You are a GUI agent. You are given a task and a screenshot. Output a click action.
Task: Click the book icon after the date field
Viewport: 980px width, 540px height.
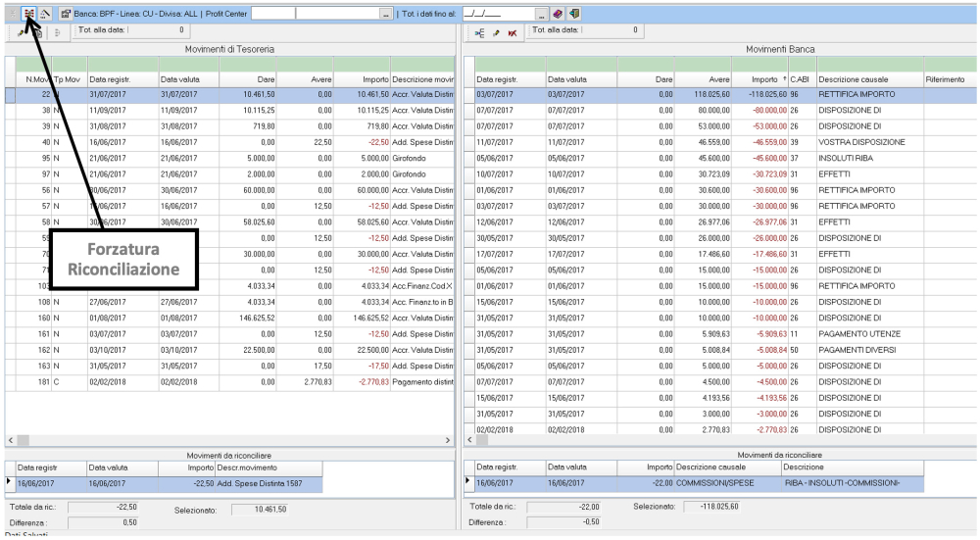558,14
